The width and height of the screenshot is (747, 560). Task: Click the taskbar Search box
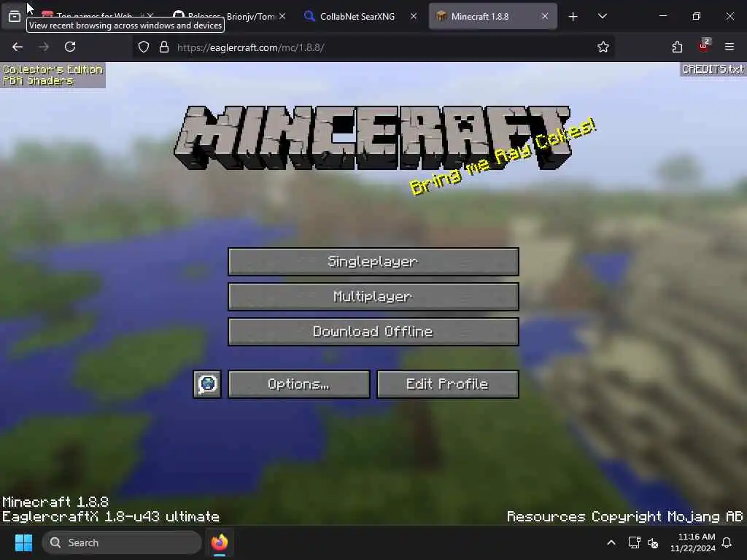coord(122,542)
